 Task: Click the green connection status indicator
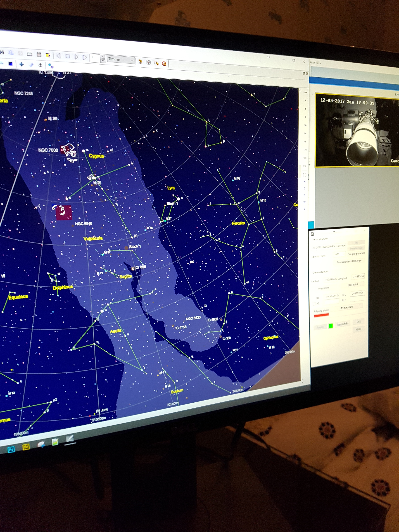point(331,326)
